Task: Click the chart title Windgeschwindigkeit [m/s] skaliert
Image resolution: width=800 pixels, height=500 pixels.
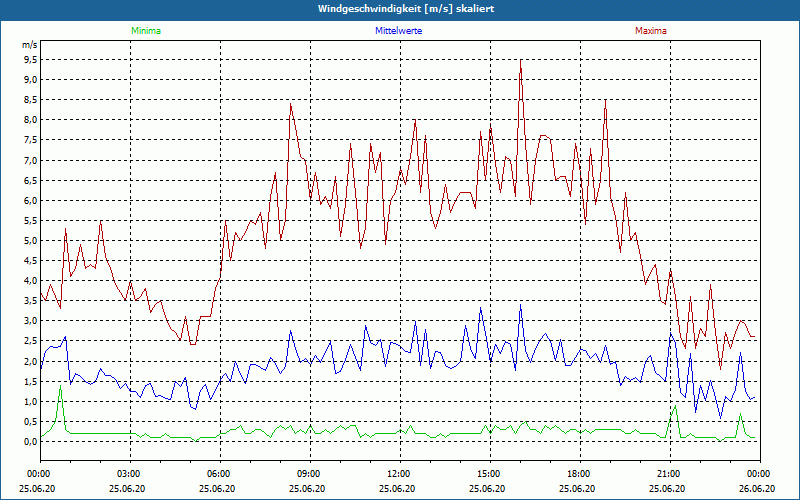Action: [406, 9]
